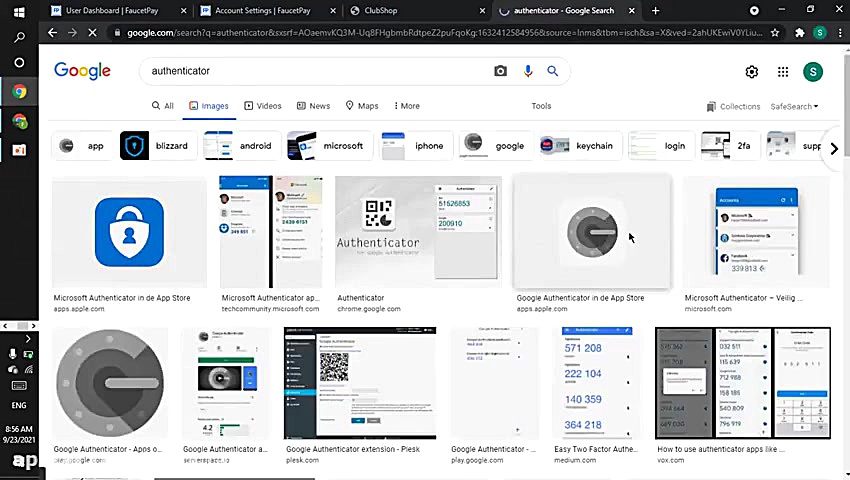The width and height of the screenshot is (850, 480).
Task: Open Chrome profile S in toolbar
Action: click(x=820, y=33)
